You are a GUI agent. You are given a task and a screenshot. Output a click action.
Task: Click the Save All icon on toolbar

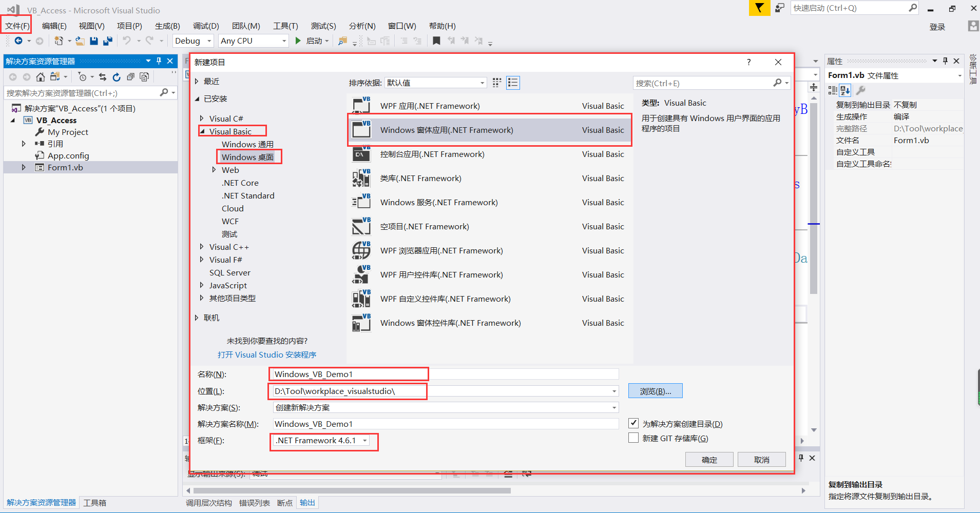107,41
